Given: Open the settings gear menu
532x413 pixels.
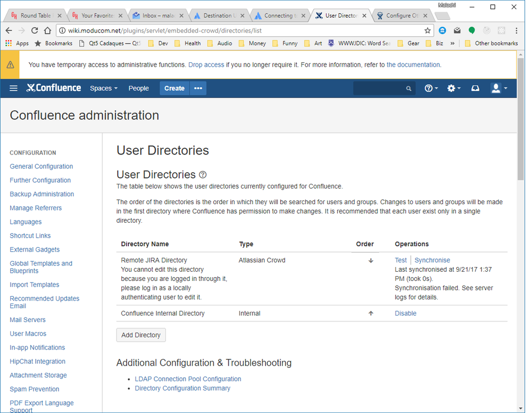Looking at the screenshot, I should click(x=453, y=88).
